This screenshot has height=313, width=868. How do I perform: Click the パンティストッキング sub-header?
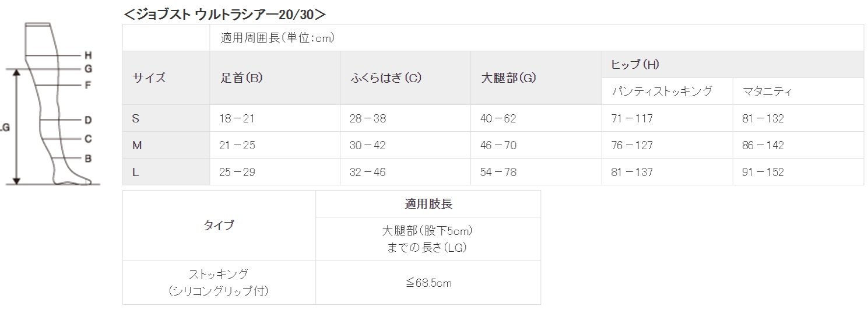click(662, 92)
